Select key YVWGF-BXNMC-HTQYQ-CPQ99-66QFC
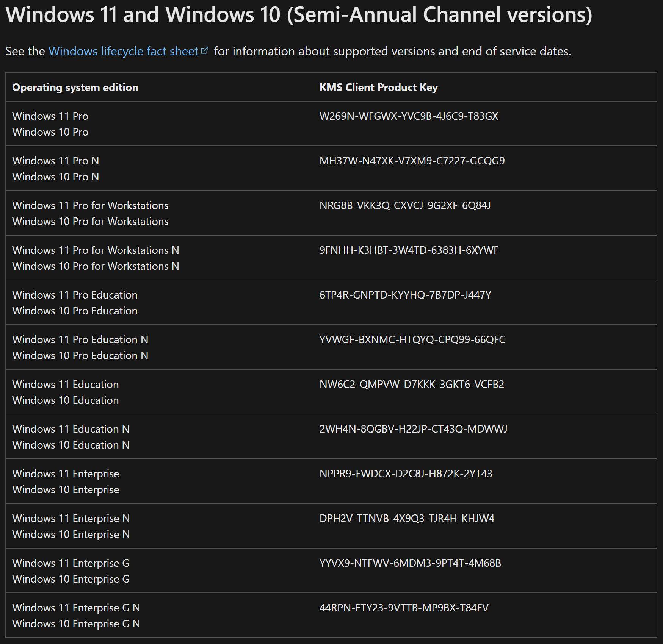663x644 pixels. coord(412,339)
